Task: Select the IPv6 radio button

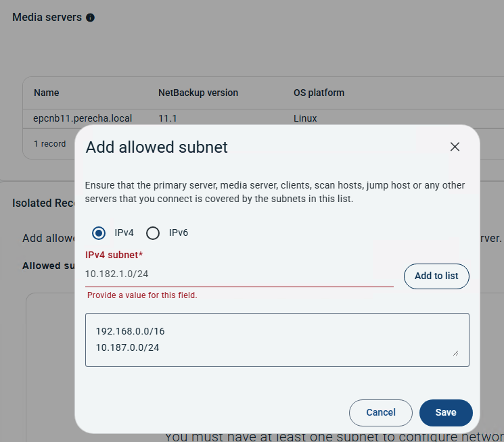Action: pos(153,233)
